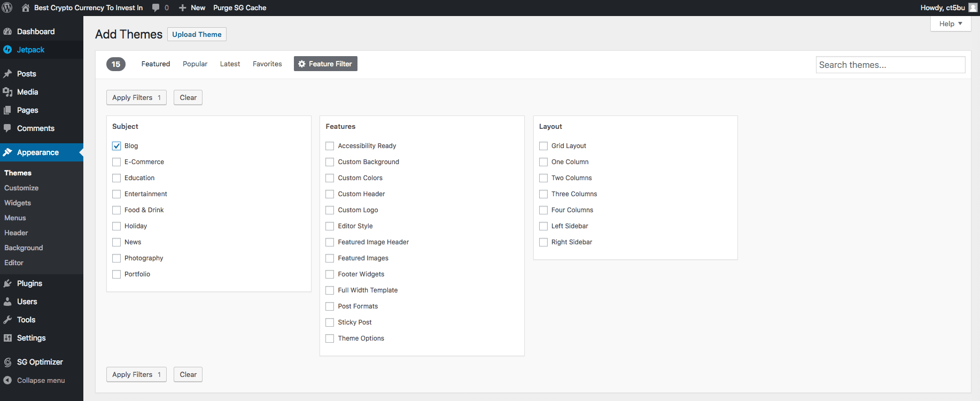Click the plus icon beside New

coord(182,7)
